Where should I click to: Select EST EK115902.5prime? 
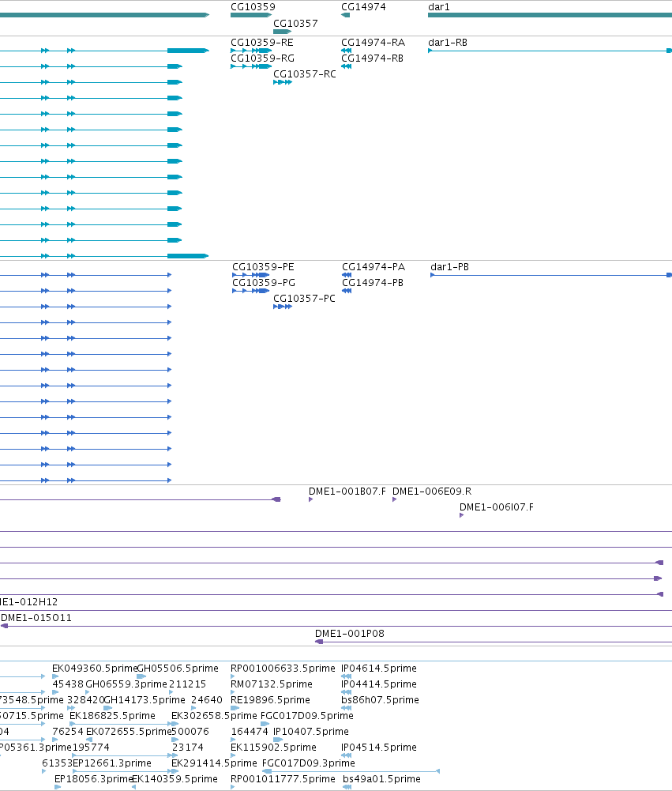point(273,748)
